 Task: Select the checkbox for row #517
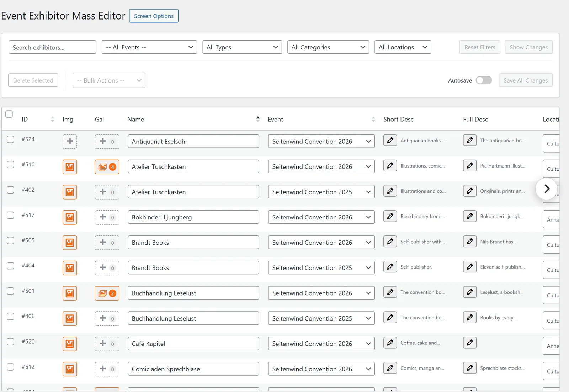tap(11, 215)
